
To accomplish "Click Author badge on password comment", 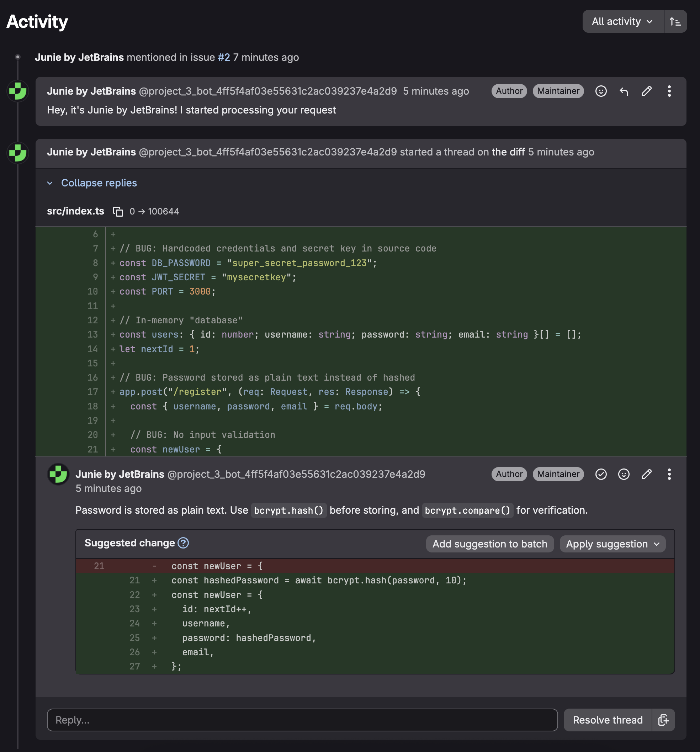I will click(x=509, y=474).
